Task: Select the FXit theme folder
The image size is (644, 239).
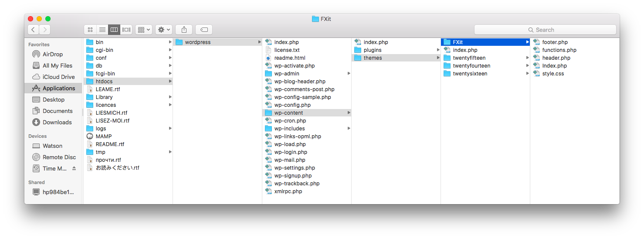Action: (x=485, y=42)
